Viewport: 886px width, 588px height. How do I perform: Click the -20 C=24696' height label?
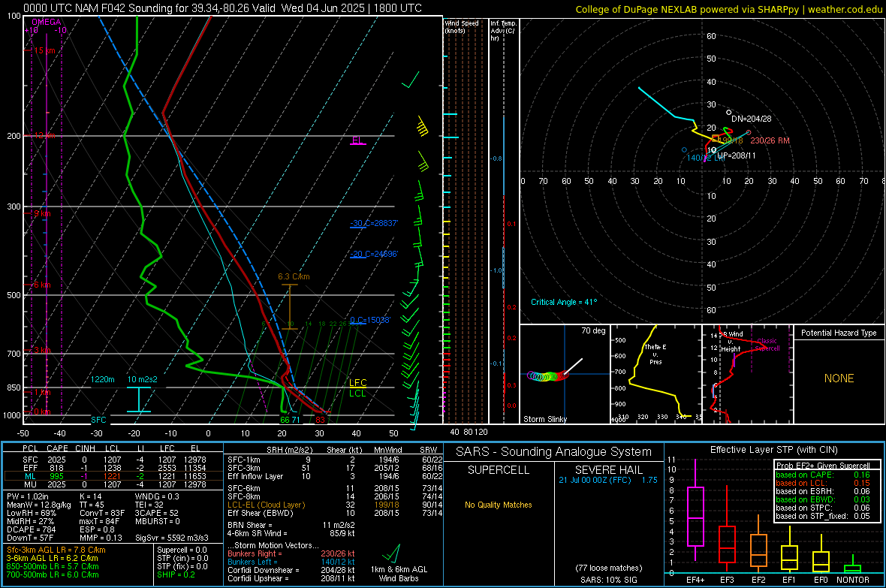(x=374, y=254)
